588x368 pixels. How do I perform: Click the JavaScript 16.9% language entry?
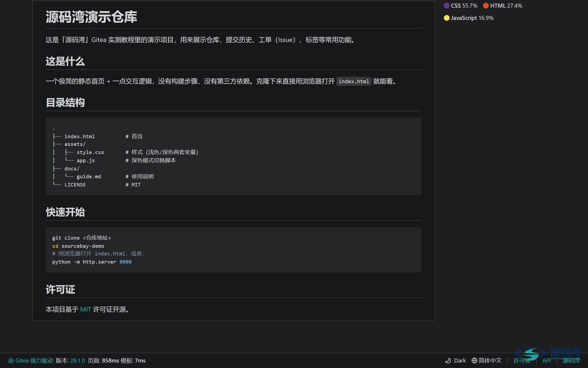pyautogui.click(x=469, y=18)
